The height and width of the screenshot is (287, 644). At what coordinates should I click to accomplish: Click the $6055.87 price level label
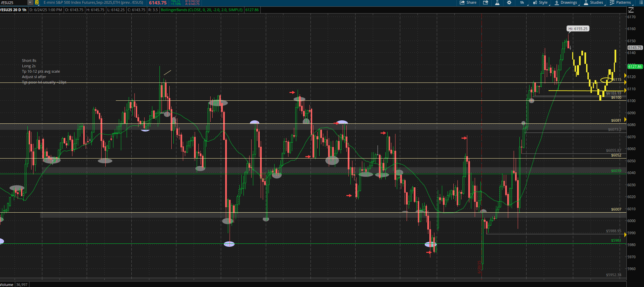pos(614,150)
